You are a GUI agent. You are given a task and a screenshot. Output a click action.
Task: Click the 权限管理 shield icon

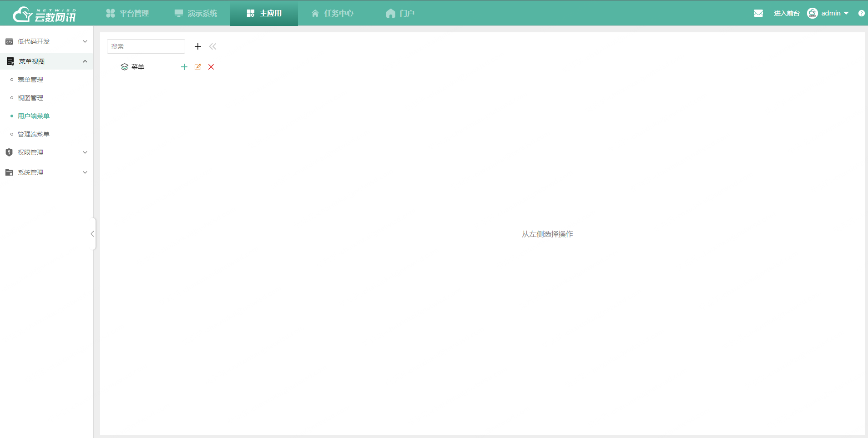pos(10,152)
